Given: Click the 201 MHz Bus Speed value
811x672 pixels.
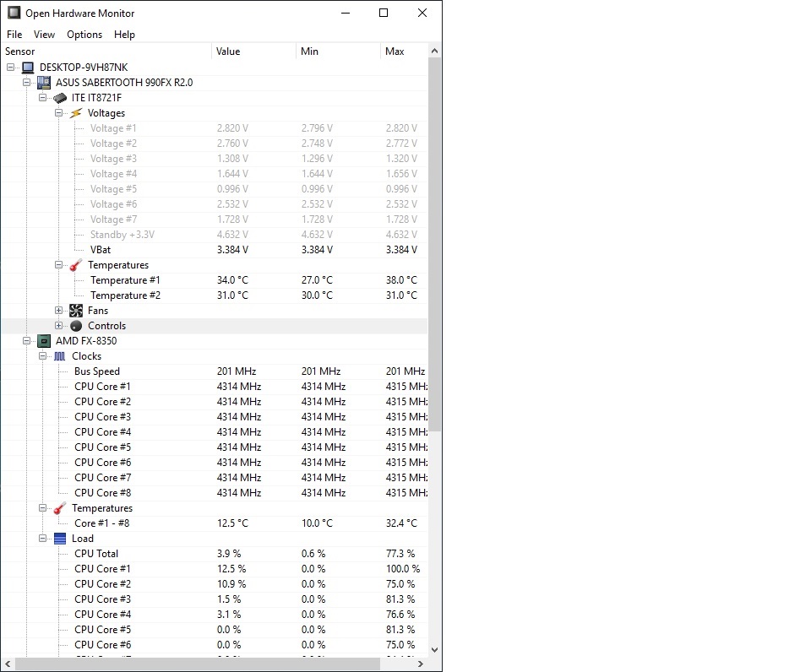Looking at the screenshot, I should coord(237,371).
